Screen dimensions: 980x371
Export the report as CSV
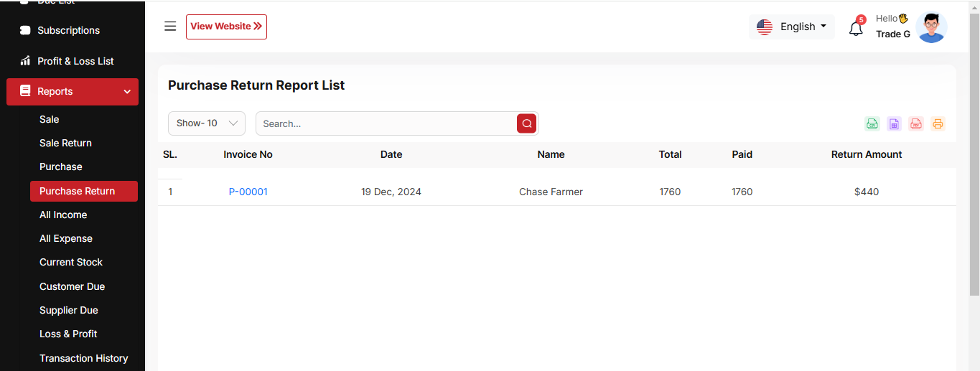(872, 123)
